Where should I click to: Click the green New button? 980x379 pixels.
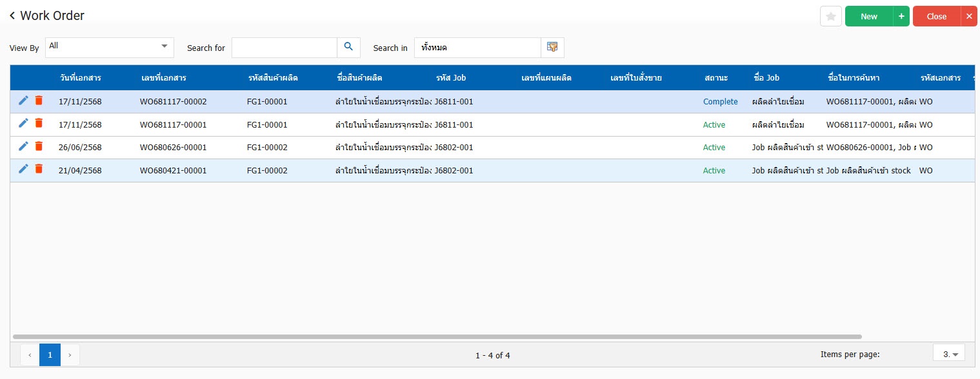click(x=868, y=17)
